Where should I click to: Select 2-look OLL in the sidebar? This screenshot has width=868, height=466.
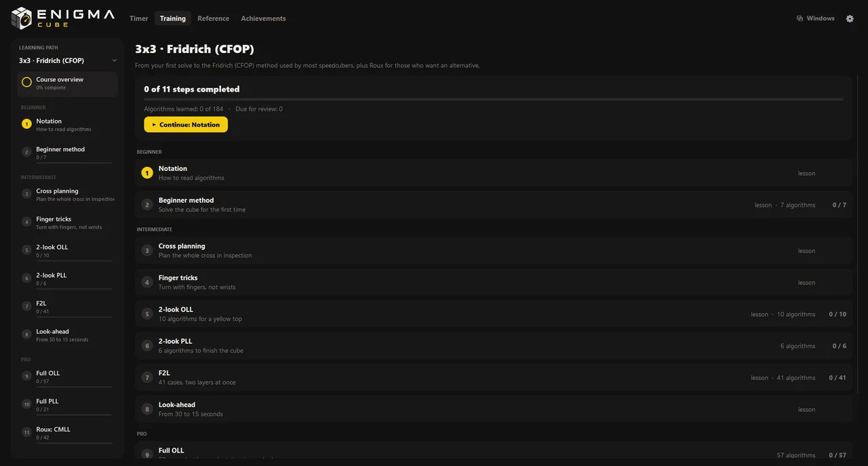(x=68, y=251)
